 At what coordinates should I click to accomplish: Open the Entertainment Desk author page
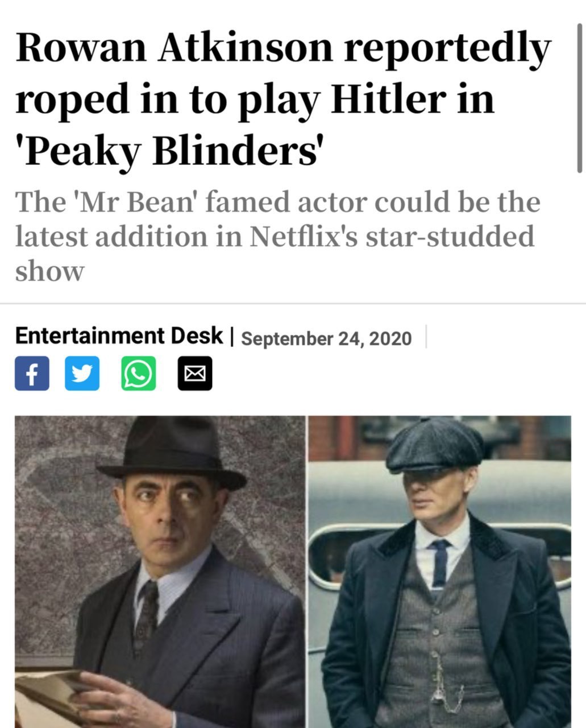click(x=119, y=336)
